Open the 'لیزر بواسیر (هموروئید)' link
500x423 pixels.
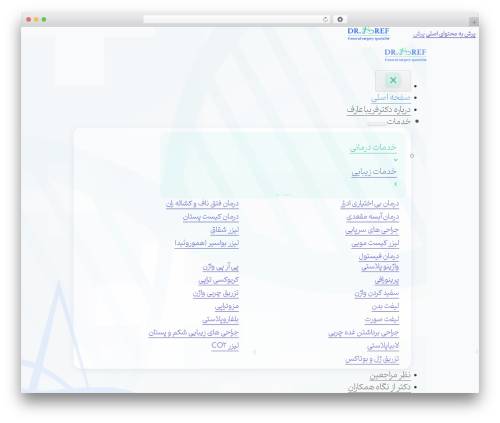pos(207,243)
